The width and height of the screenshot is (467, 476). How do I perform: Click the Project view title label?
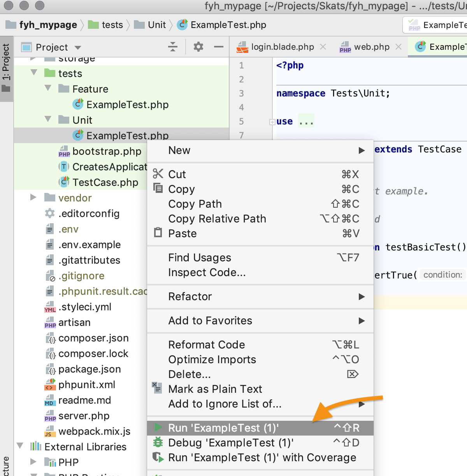[52, 47]
